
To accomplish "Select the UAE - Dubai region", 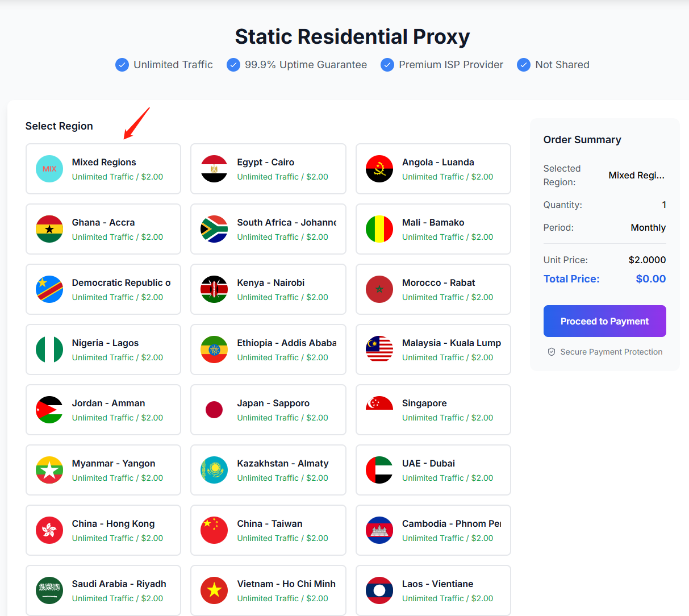I will pos(433,470).
